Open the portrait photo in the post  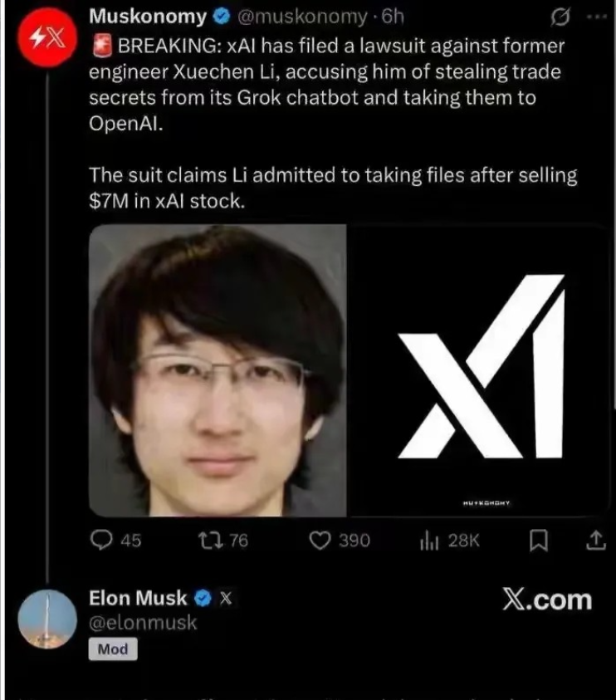coord(218,370)
